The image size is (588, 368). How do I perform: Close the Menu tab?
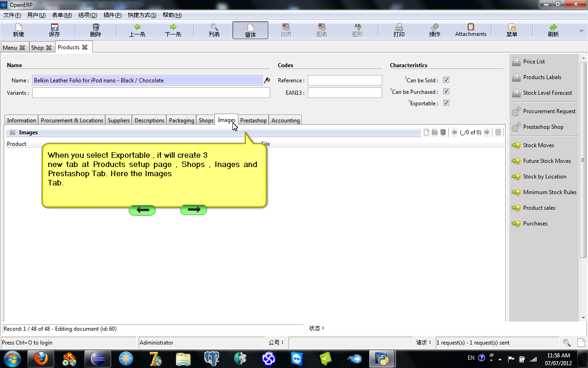(22, 47)
